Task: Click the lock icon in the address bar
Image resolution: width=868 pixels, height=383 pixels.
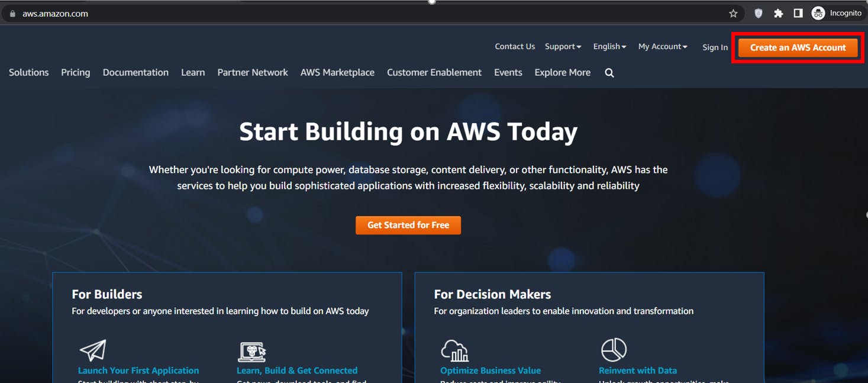Action: 12,12
